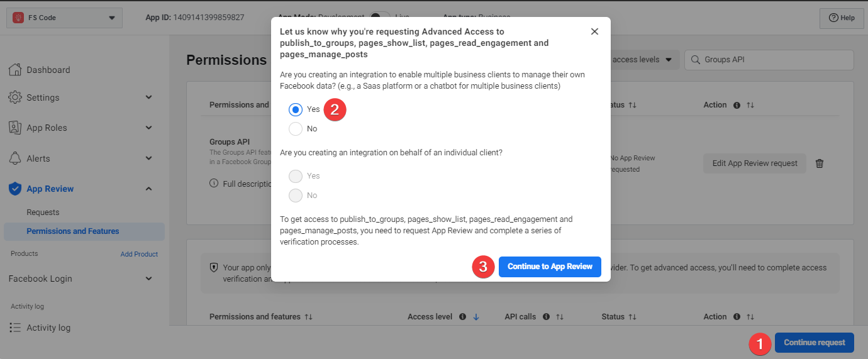
Task: Expand the Facebook Login section chevron
Action: (149, 279)
